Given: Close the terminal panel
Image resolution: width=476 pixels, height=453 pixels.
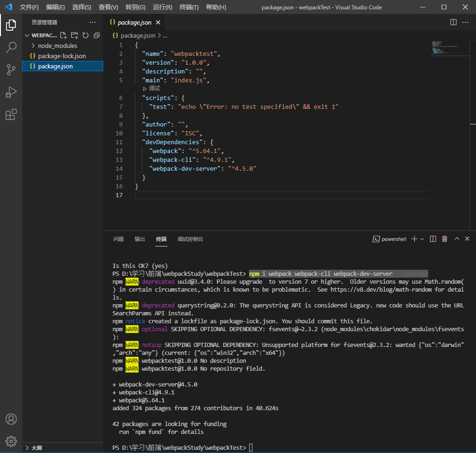Looking at the screenshot, I should coord(467,239).
